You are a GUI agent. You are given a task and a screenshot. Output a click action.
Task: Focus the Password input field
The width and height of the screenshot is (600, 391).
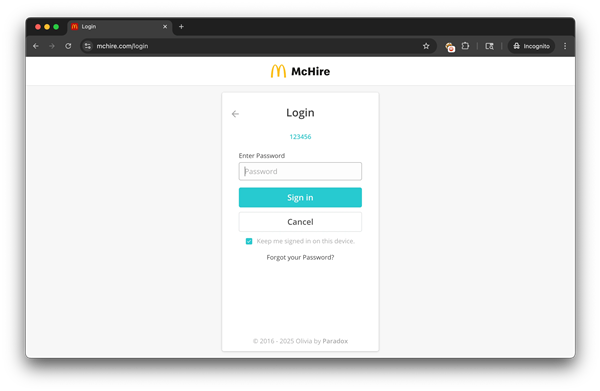(x=300, y=171)
